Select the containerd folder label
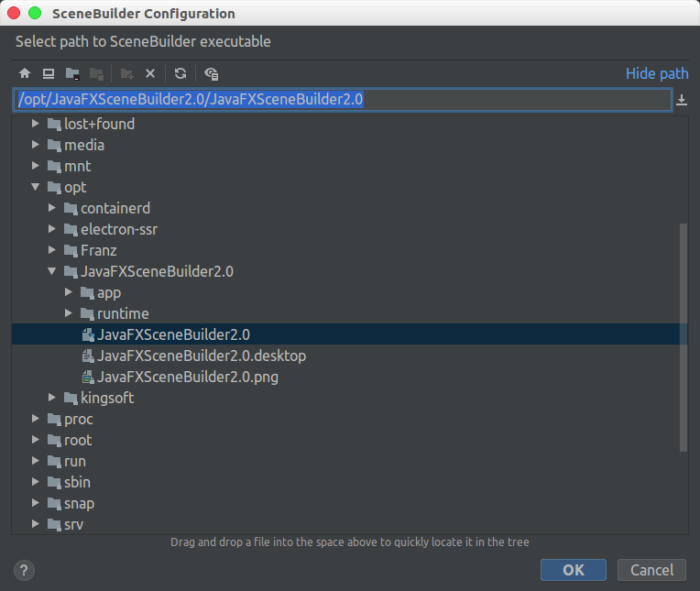This screenshot has width=700, height=591. [115, 208]
